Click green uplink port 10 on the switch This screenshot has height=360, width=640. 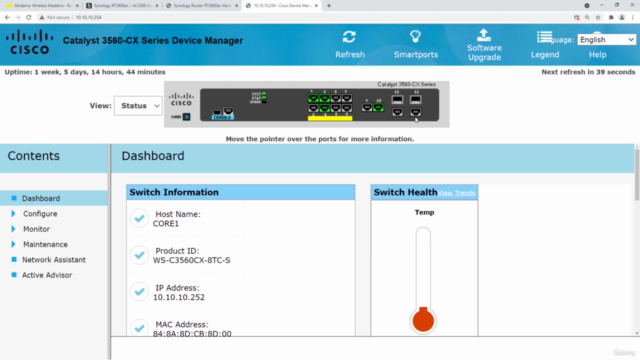tap(378, 107)
